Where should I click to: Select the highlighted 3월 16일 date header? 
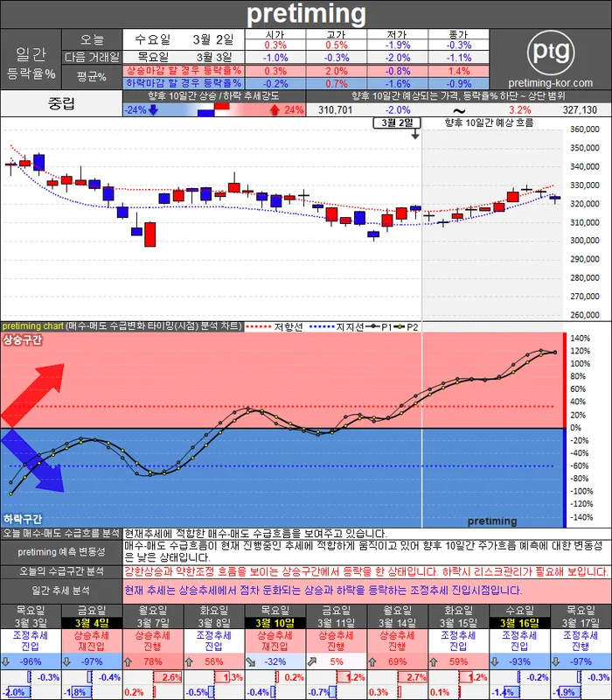pos(519,622)
